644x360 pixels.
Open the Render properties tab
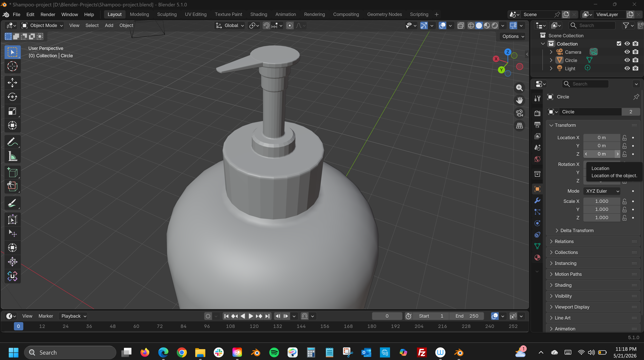(537, 113)
